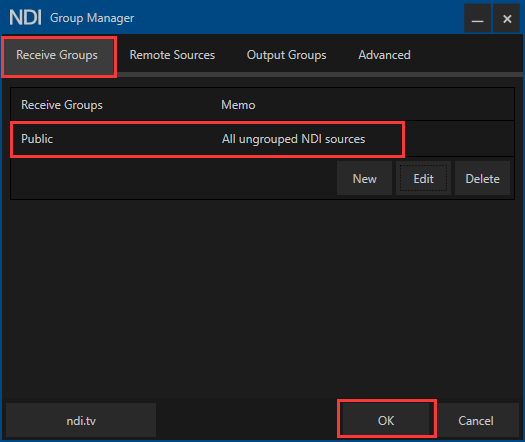Edit the selected receive group

423,178
